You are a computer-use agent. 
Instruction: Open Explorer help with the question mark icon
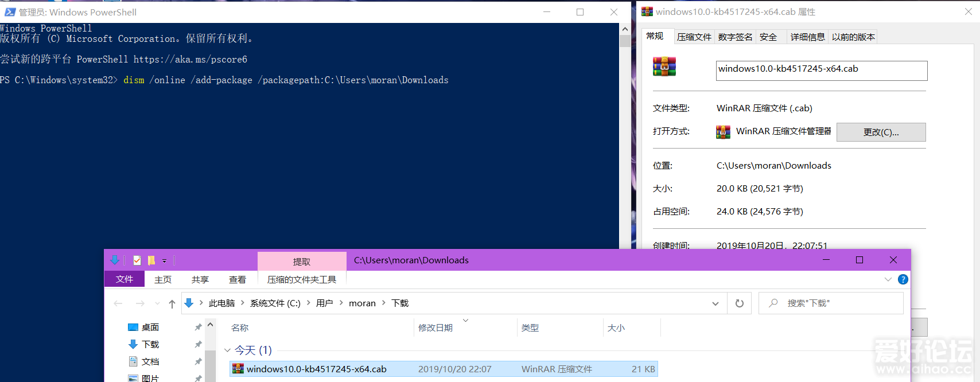coord(903,279)
